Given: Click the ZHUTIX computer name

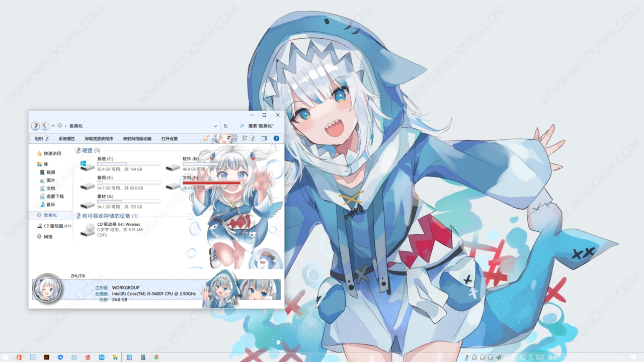Looking at the screenshot, I should [78, 276].
